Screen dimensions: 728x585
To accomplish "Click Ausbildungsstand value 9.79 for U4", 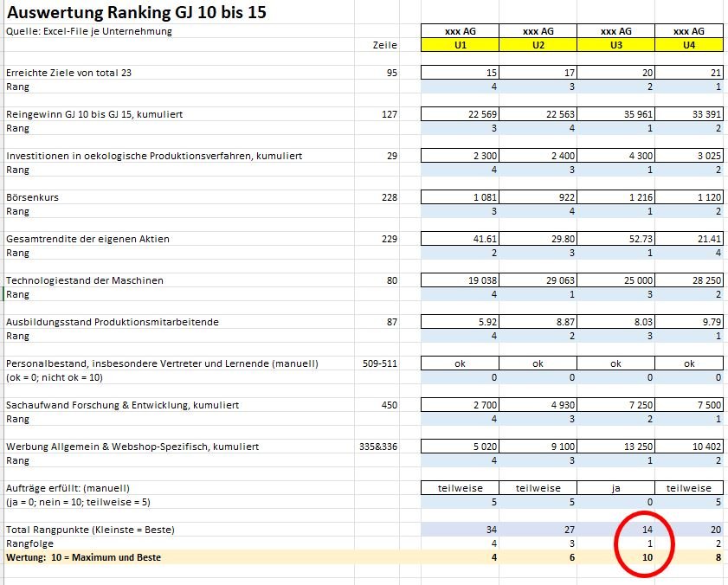I will pos(689,322).
